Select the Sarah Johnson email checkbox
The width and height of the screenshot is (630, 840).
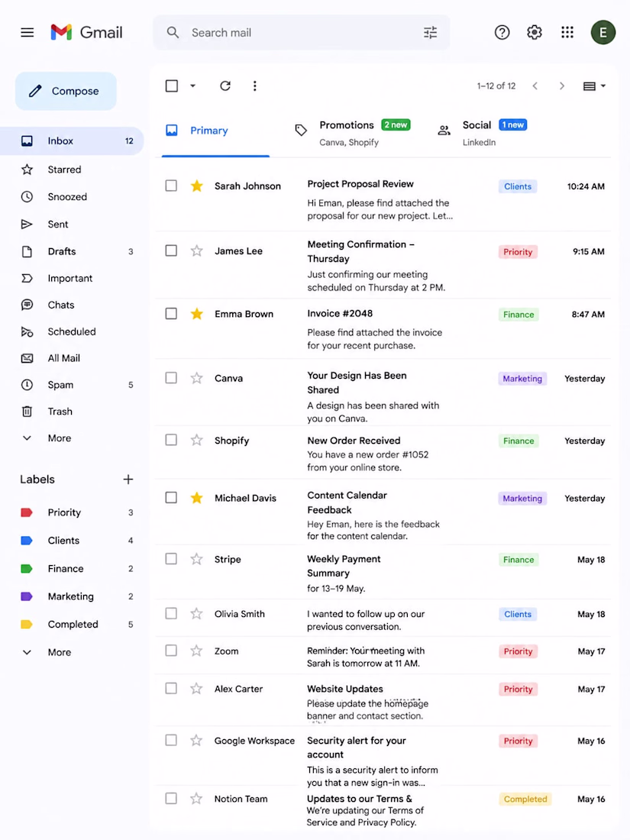171,186
